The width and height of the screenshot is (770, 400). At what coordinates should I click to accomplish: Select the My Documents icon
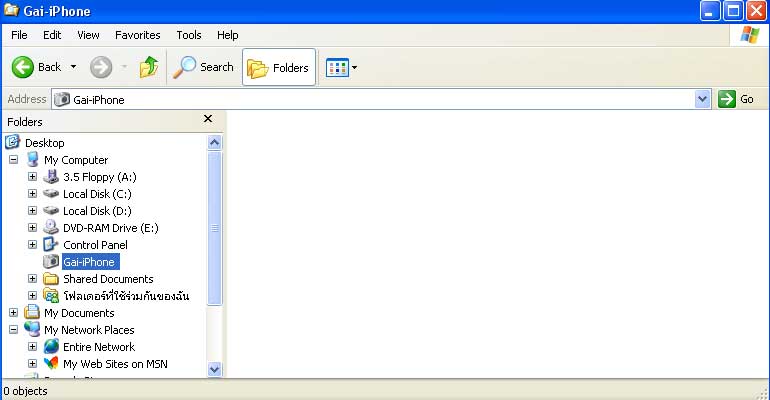tap(32, 312)
